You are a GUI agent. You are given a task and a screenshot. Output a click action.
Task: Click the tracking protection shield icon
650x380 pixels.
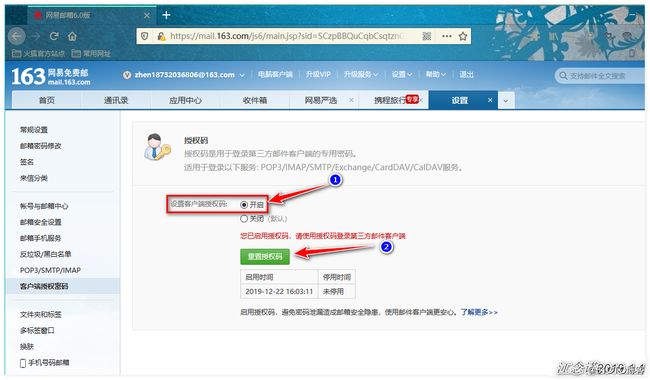(144, 36)
